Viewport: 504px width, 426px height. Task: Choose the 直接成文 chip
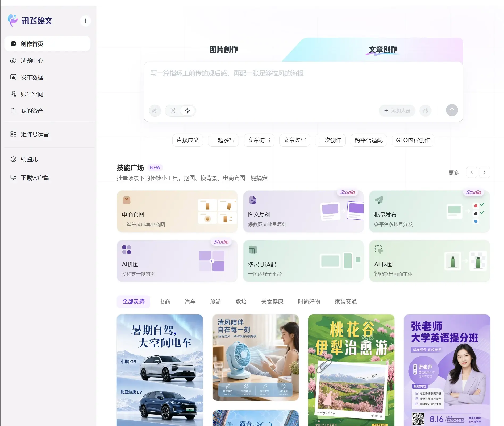pos(188,140)
